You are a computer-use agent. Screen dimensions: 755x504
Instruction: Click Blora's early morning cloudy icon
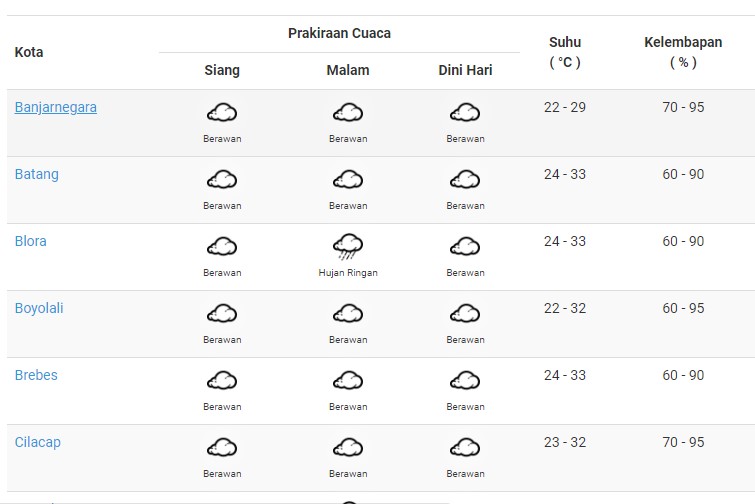[465, 247]
